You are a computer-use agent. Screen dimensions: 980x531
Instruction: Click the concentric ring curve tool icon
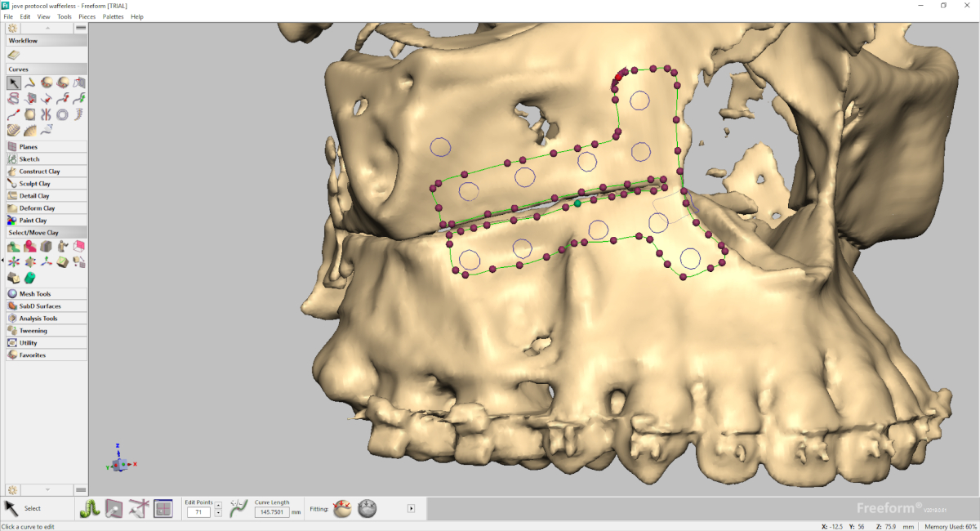click(x=62, y=114)
